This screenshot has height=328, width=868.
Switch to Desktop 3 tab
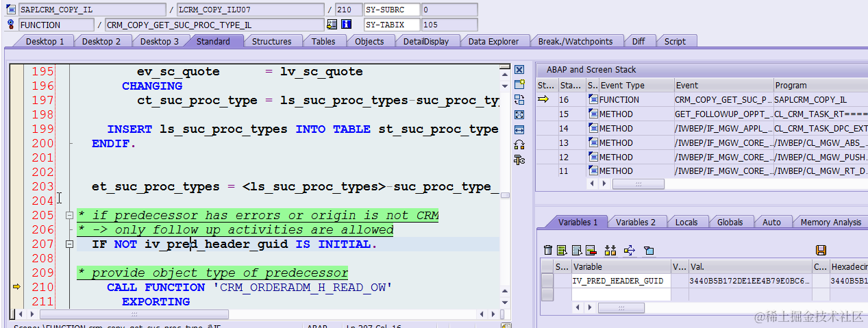(160, 41)
